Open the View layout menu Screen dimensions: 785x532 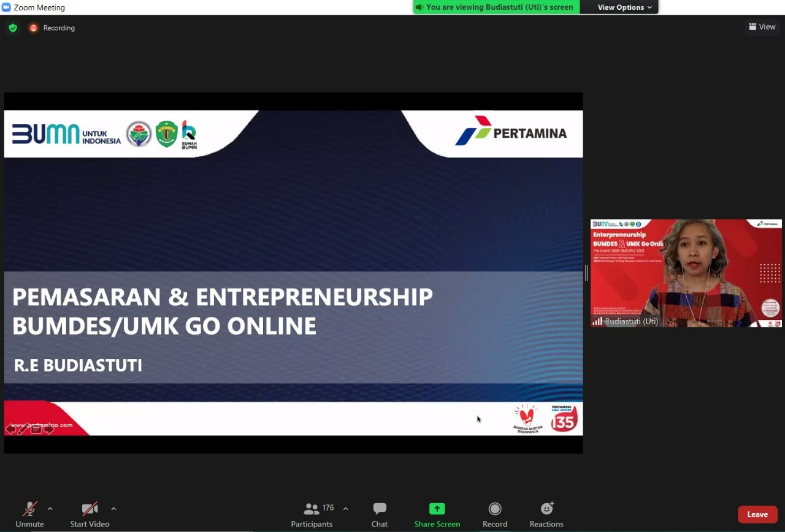(x=762, y=27)
